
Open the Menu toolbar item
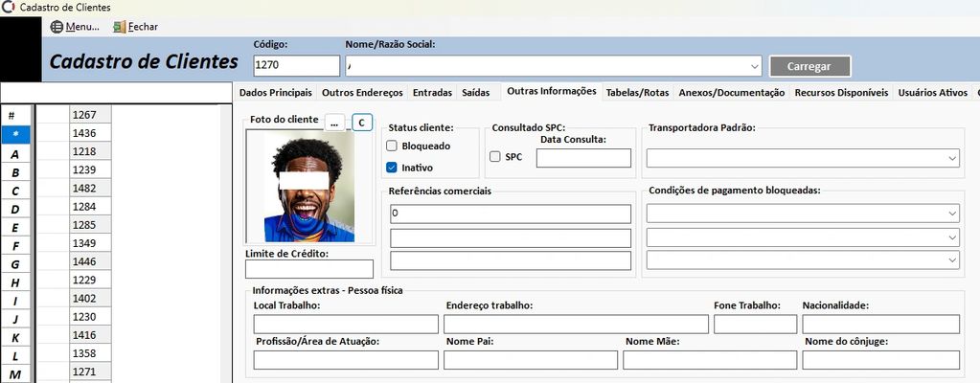pyautogui.click(x=75, y=27)
